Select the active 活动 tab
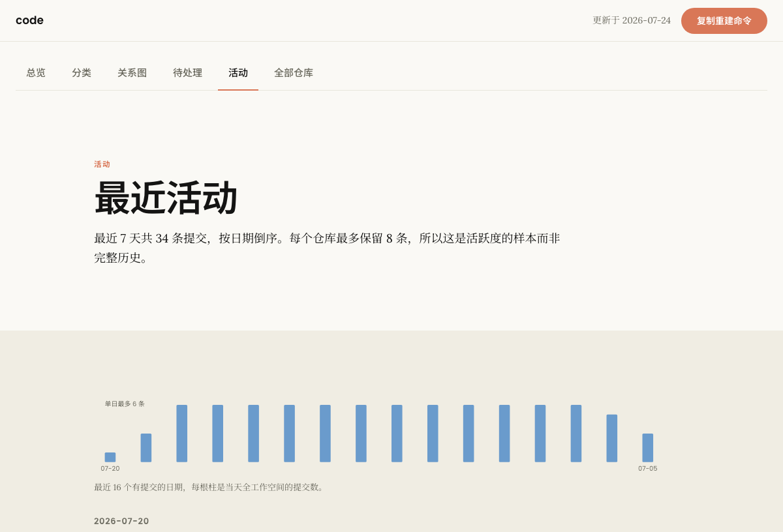The image size is (783, 532). (238, 73)
